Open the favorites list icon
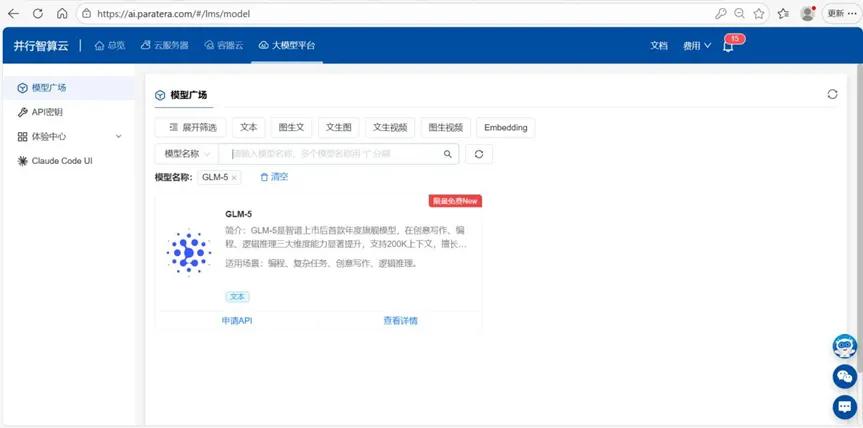This screenshot has height=428, width=863. pyautogui.click(x=783, y=14)
